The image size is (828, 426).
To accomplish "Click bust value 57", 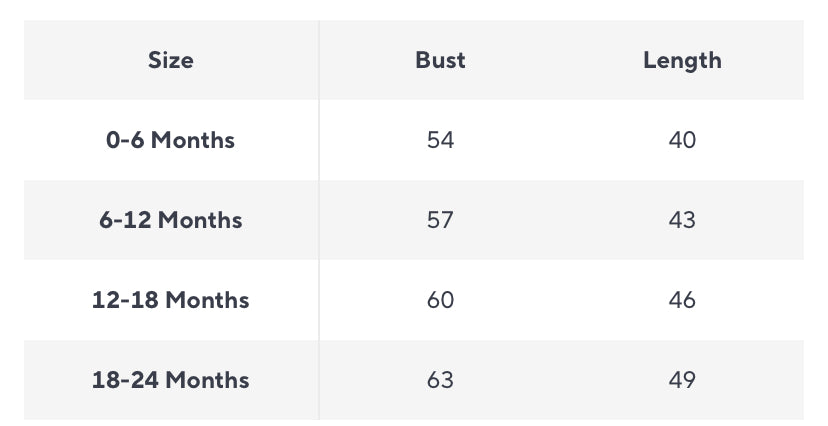I will click(x=440, y=220).
